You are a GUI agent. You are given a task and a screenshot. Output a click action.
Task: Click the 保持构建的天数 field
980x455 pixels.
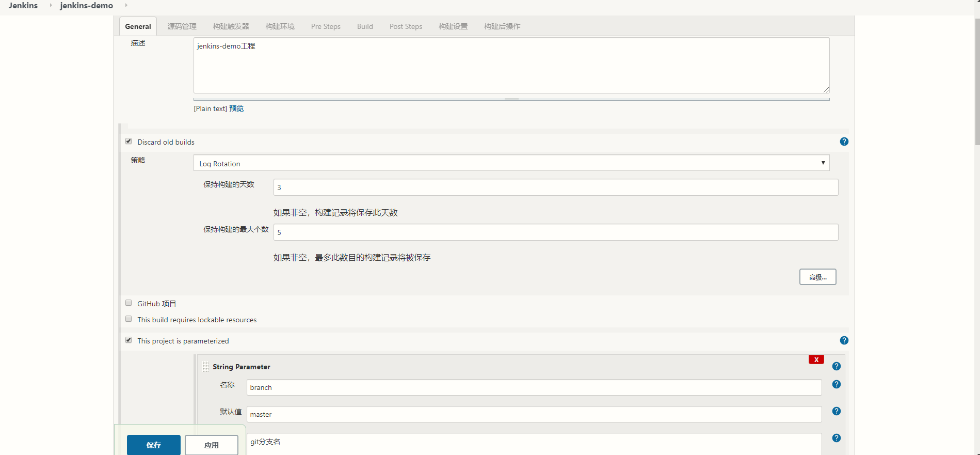point(556,187)
